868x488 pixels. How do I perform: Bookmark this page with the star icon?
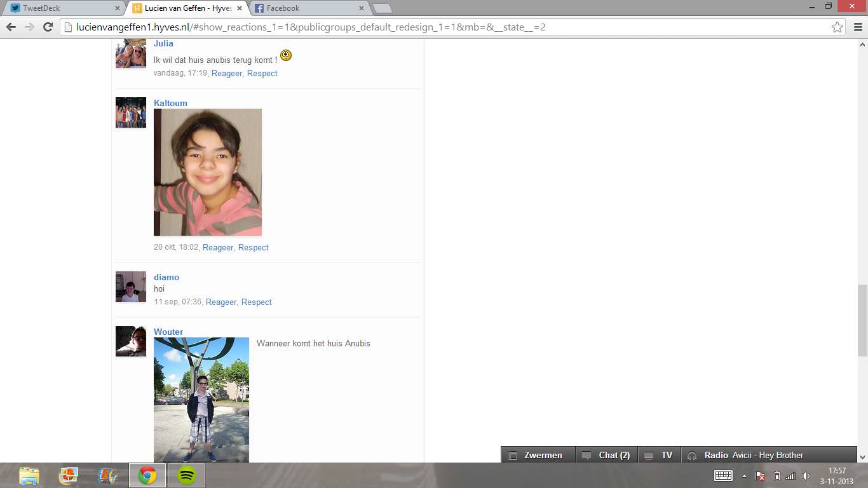click(x=837, y=27)
